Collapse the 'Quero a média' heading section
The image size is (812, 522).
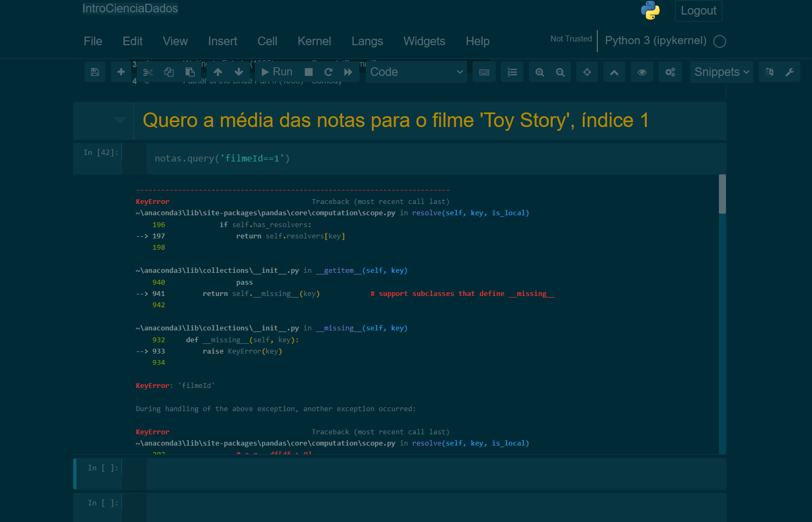point(120,120)
